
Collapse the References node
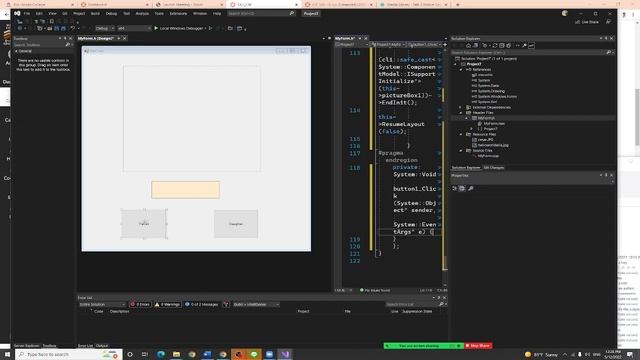click(461, 70)
